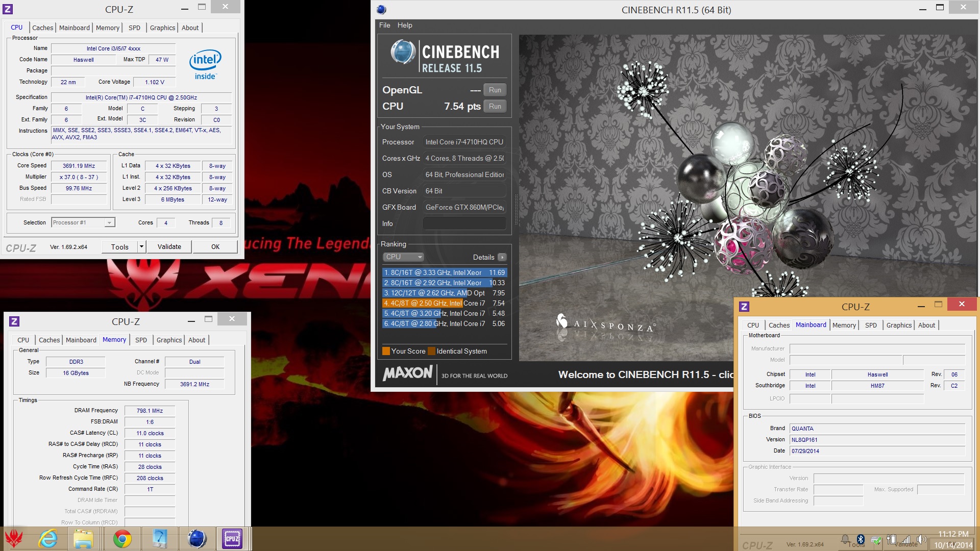The height and width of the screenshot is (551, 980).
Task: Click the Tools button in the top-left CPU-Z
Action: tap(120, 247)
